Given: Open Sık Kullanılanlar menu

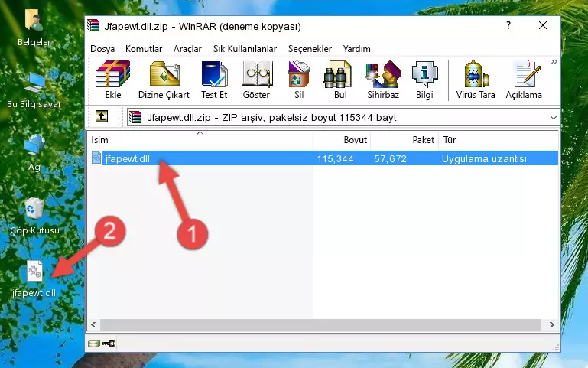Looking at the screenshot, I should pos(245,49).
